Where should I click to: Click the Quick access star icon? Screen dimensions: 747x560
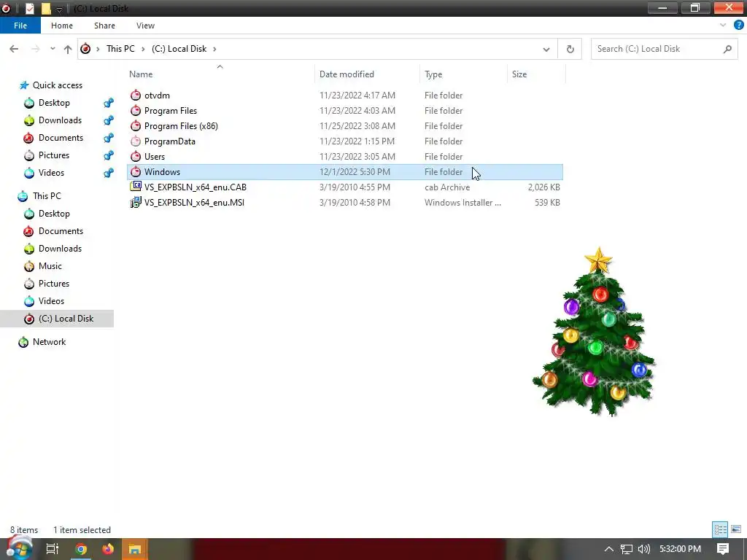[x=24, y=85]
